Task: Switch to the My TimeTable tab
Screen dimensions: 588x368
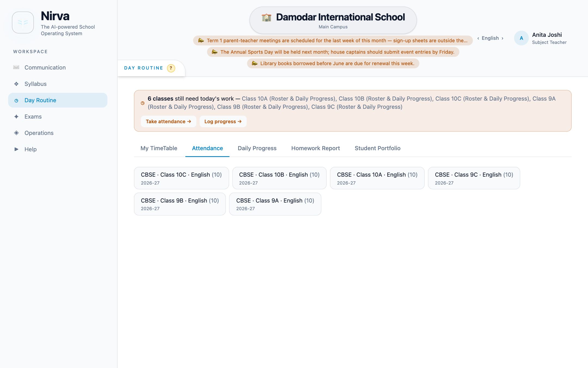Action: (159, 148)
